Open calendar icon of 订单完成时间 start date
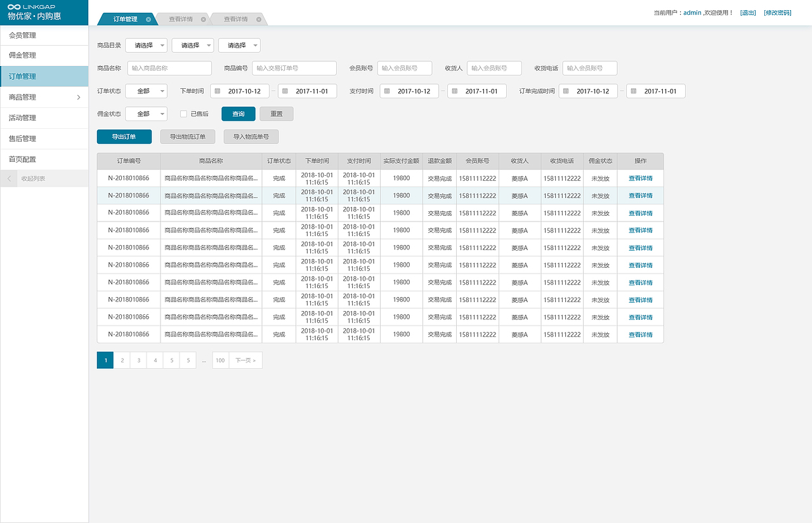The width and height of the screenshot is (812, 523). point(566,91)
